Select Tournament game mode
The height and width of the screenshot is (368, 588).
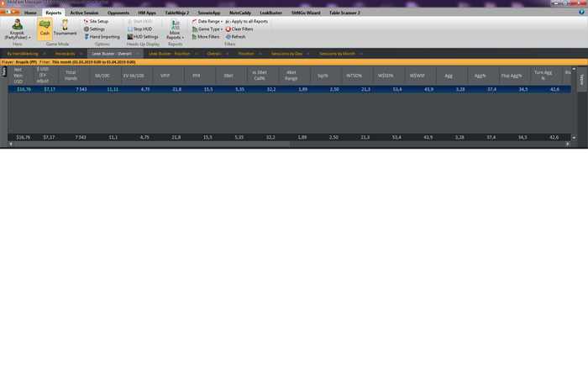tap(65, 29)
